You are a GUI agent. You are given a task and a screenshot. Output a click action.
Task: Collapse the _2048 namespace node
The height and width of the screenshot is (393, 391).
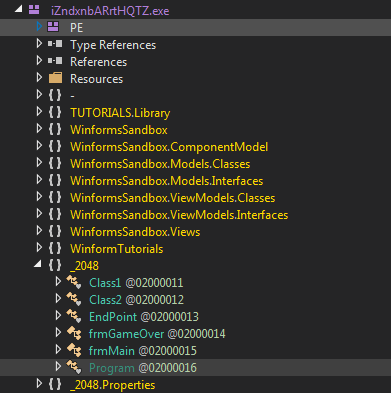pyautogui.click(x=38, y=265)
